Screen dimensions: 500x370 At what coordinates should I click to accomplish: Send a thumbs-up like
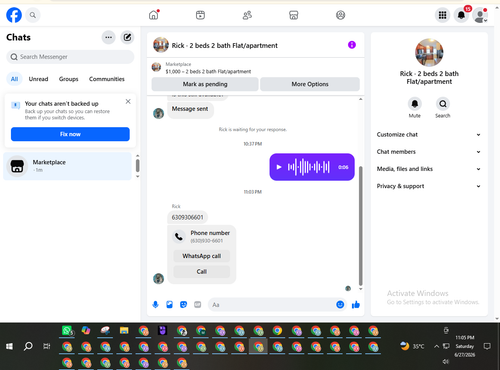pyautogui.click(x=356, y=305)
